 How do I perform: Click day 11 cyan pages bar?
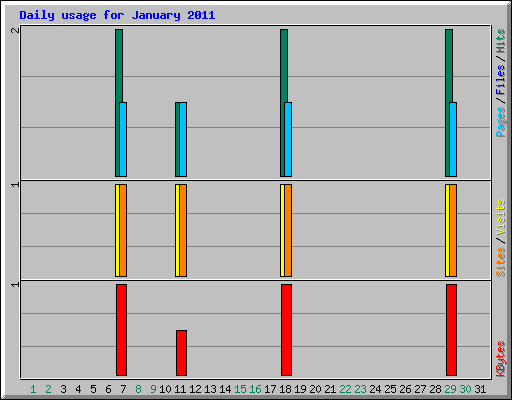183,139
